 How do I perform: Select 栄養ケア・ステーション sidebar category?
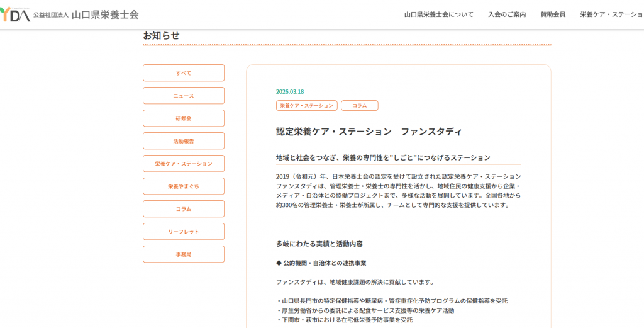[x=184, y=163]
